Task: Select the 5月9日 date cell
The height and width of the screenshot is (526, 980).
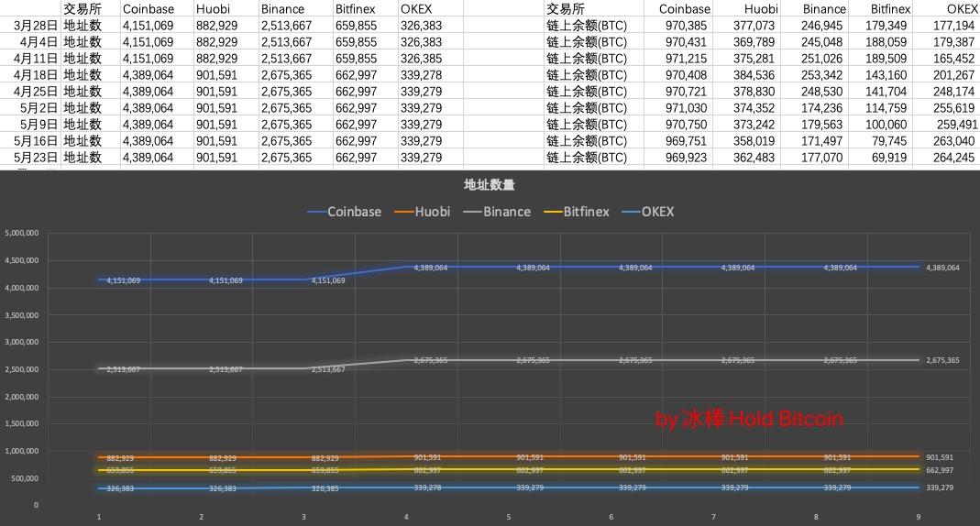Action: coord(39,125)
